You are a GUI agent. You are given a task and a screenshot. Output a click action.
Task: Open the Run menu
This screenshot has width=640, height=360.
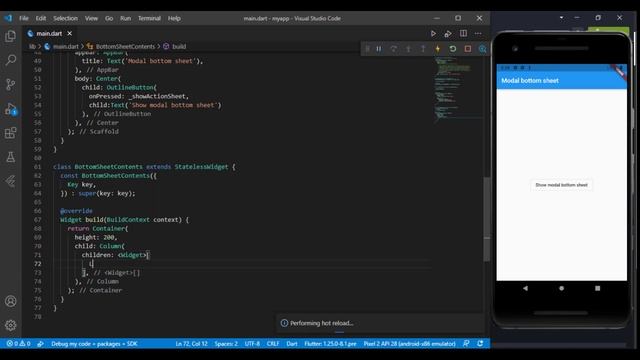point(125,18)
